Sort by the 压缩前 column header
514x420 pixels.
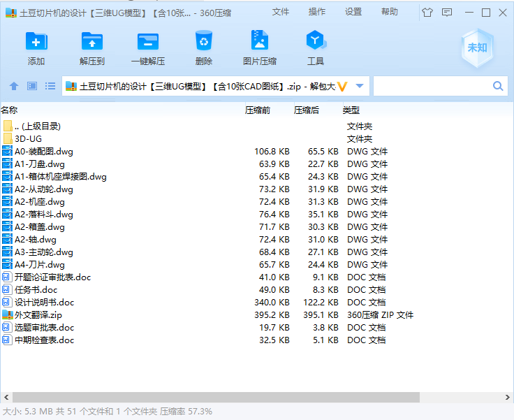click(258, 110)
